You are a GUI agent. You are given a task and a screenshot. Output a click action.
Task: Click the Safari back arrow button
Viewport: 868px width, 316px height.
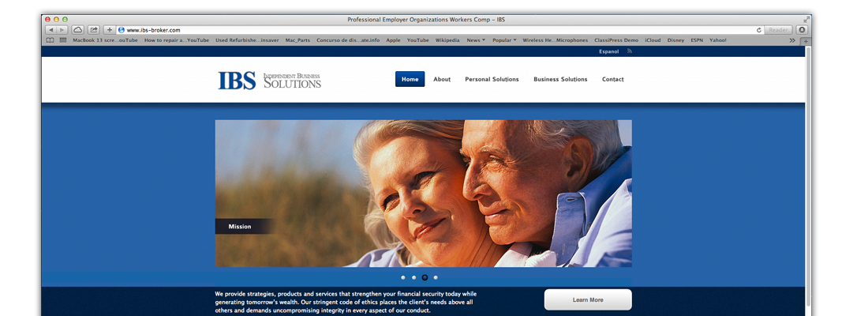click(50, 29)
